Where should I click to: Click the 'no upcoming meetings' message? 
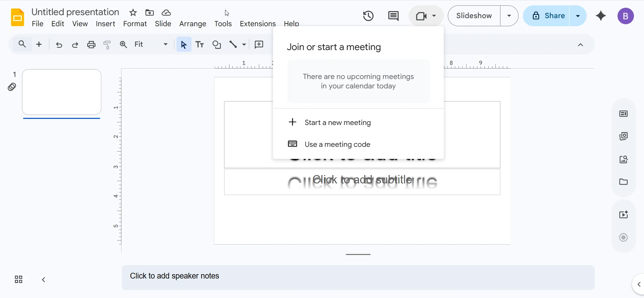coord(358,81)
